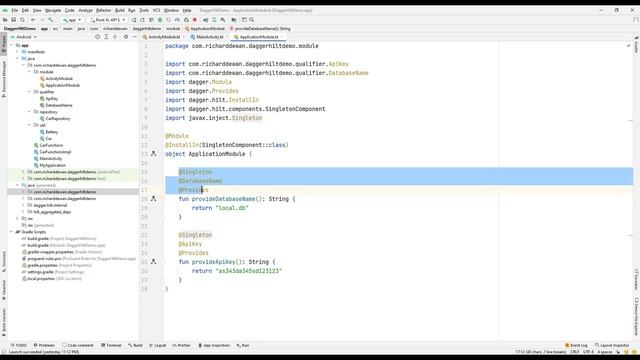Click the Make Project hammer icon

51,20
